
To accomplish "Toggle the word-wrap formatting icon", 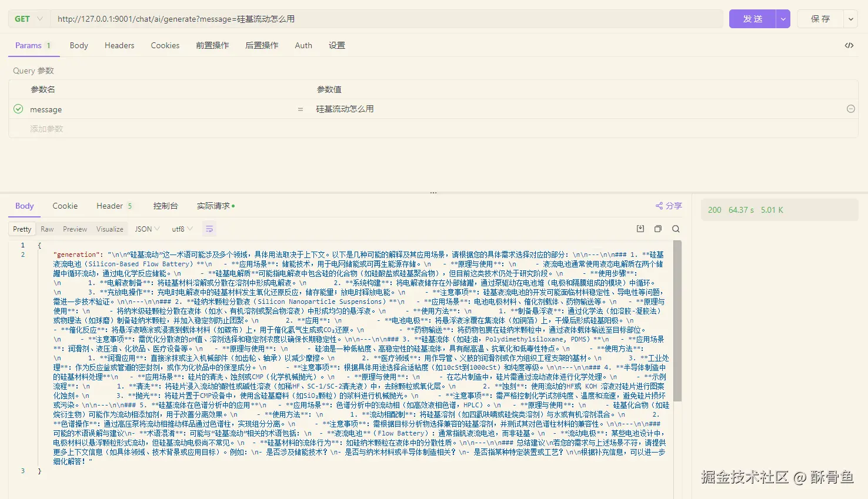I will pos(209,229).
